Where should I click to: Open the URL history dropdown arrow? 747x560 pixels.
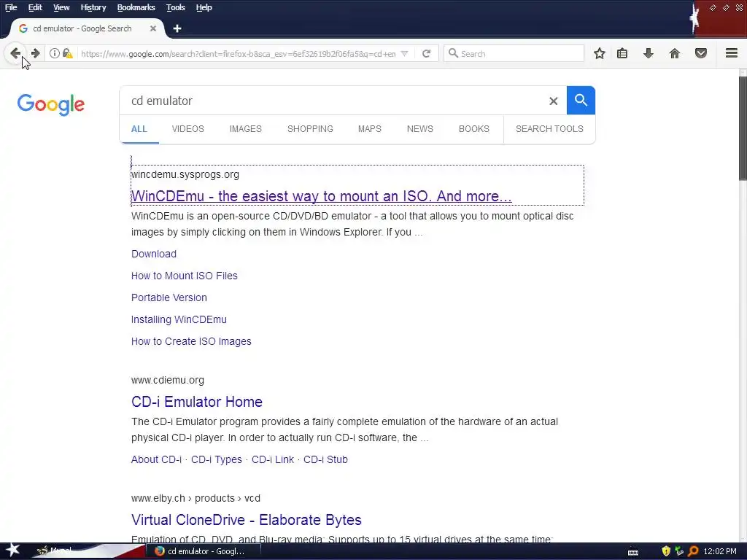point(404,53)
